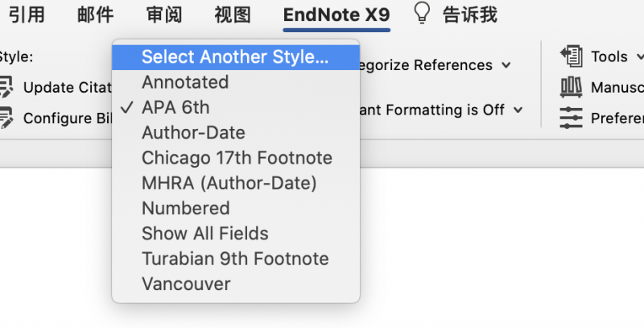The image size is (644, 328).
Task: Choose MHRA (Author-Date) style
Action: point(236,183)
